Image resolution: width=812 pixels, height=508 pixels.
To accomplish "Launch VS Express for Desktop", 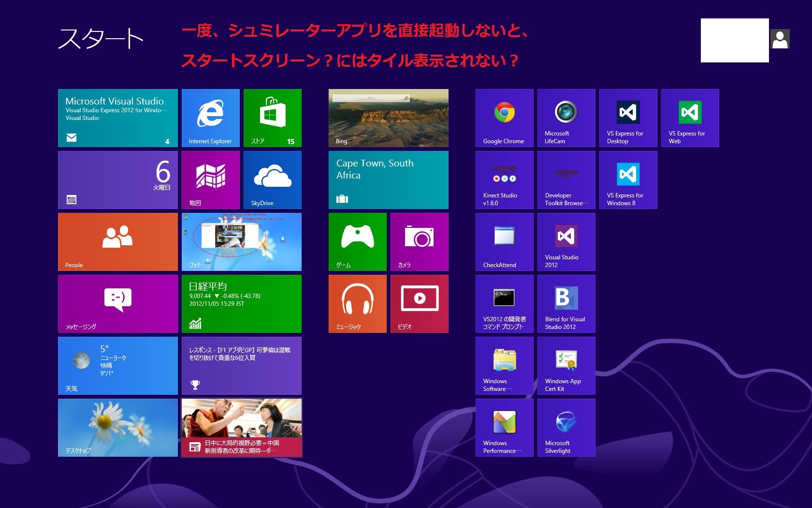I will pyautogui.click(x=628, y=118).
